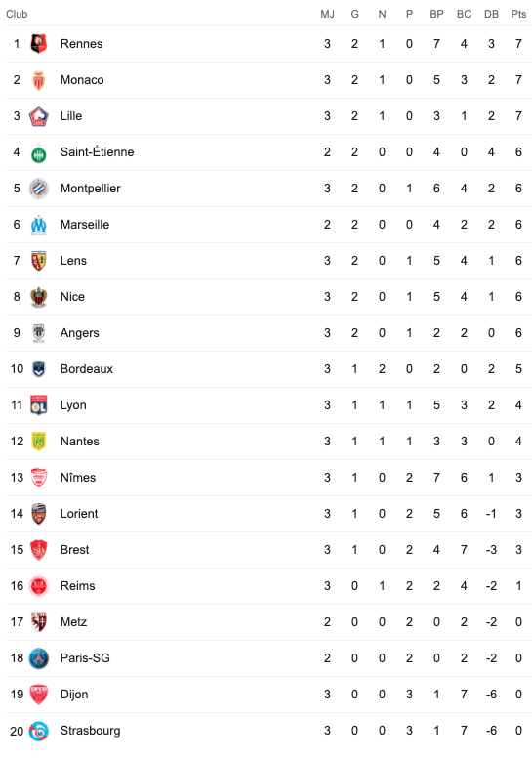Open the Lens team name
The width and height of the screenshot is (532, 759).
(73, 261)
